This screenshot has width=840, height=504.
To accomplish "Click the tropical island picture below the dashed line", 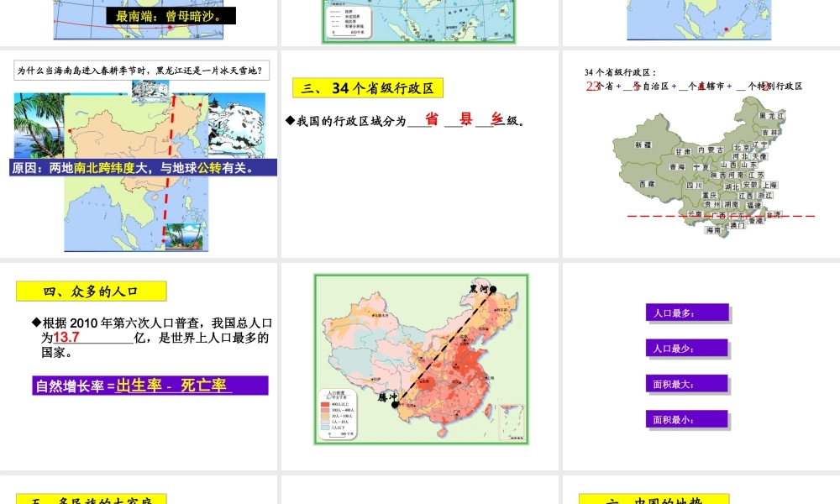I will pos(183,236).
